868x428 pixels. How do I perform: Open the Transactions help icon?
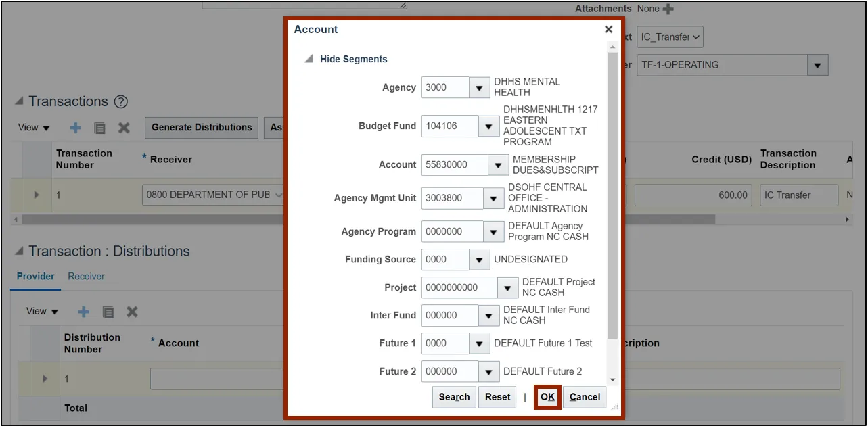tap(120, 102)
